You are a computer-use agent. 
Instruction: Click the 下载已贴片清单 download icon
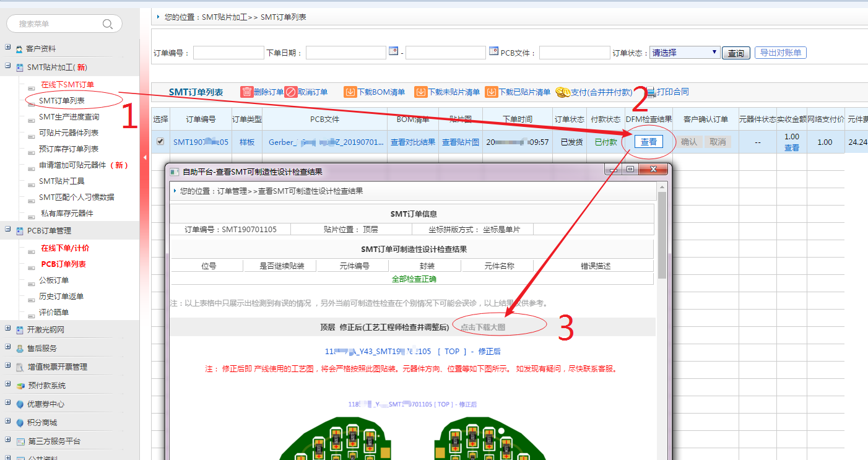[492, 92]
